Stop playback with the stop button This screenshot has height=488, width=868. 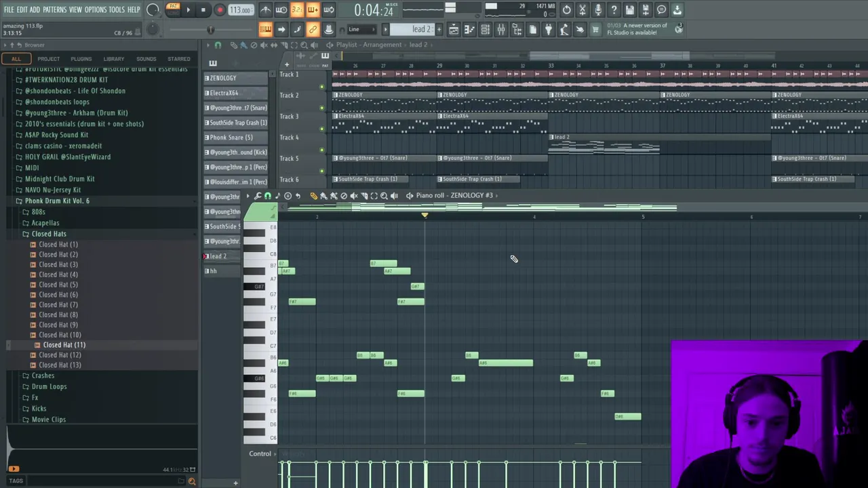coord(203,9)
